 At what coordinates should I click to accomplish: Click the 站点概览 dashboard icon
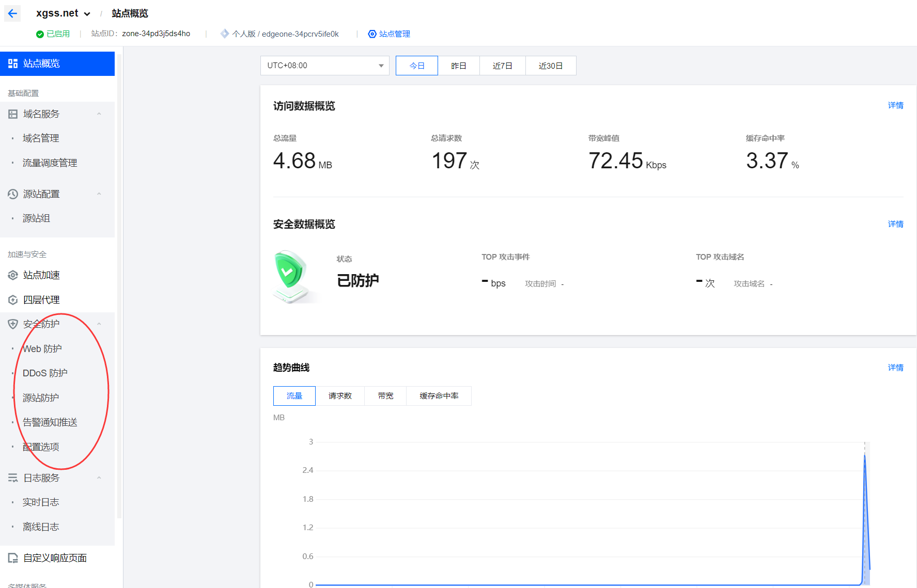tap(13, 63)
